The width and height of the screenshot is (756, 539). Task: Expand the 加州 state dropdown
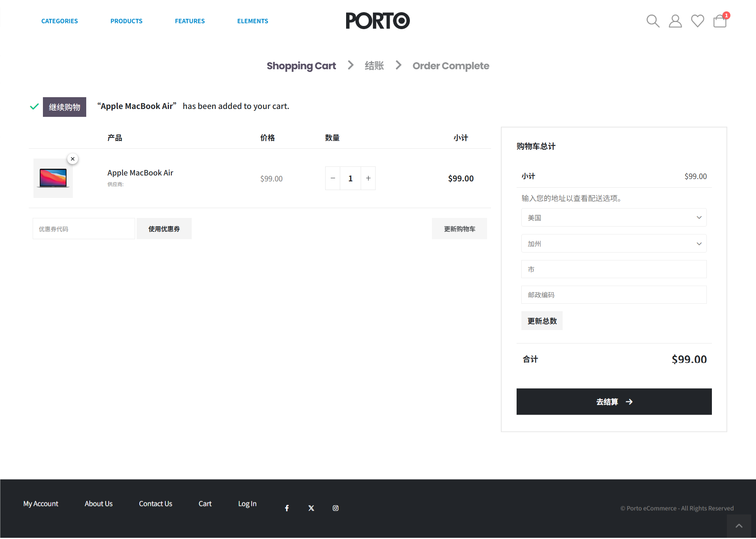coord(613,244)
